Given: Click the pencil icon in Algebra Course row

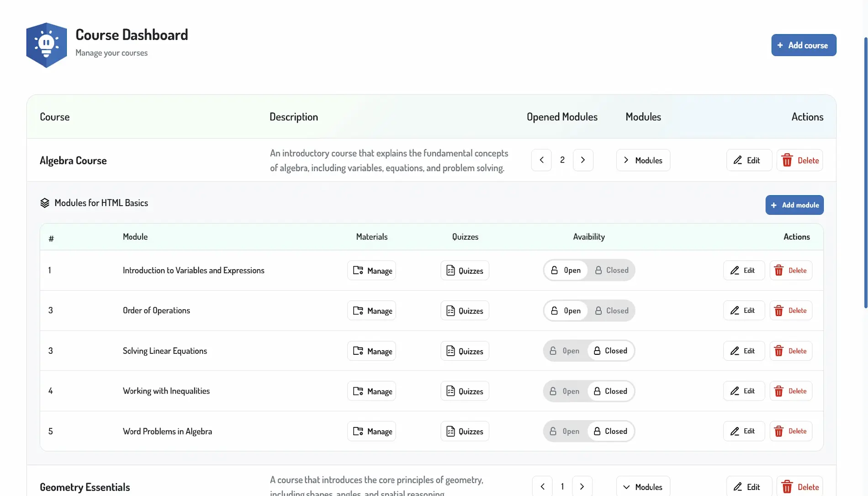Looking at the screenshot, I should click(x=738, y=160).
